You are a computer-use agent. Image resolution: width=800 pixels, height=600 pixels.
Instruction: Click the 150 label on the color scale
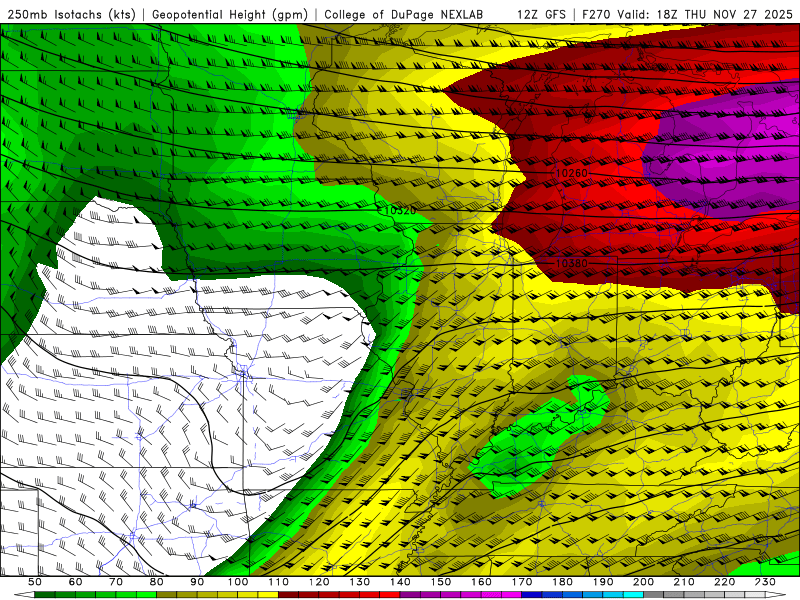441,582
